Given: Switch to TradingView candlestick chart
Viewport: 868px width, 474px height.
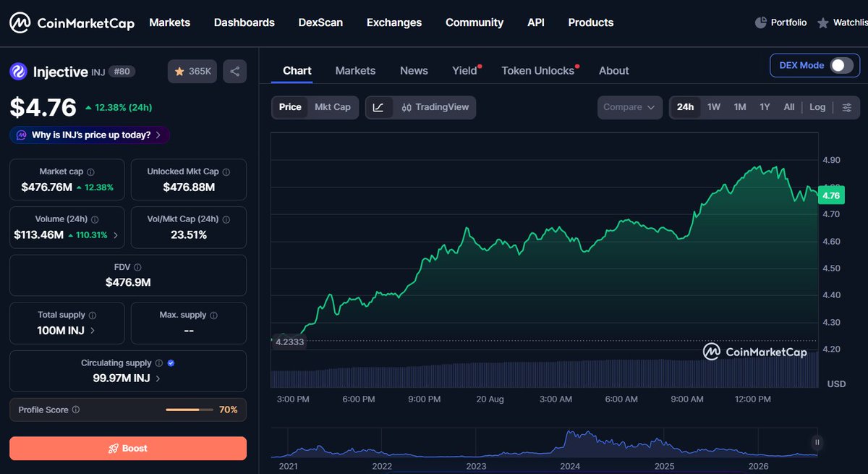Looking at the screenshot, I should 435,107.
